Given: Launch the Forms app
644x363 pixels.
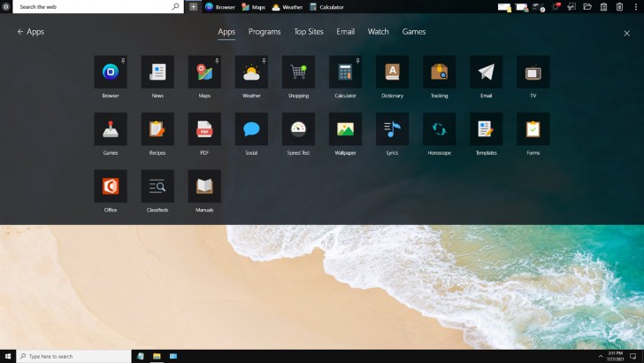Looking at the screenshot, I should (533, 129).
